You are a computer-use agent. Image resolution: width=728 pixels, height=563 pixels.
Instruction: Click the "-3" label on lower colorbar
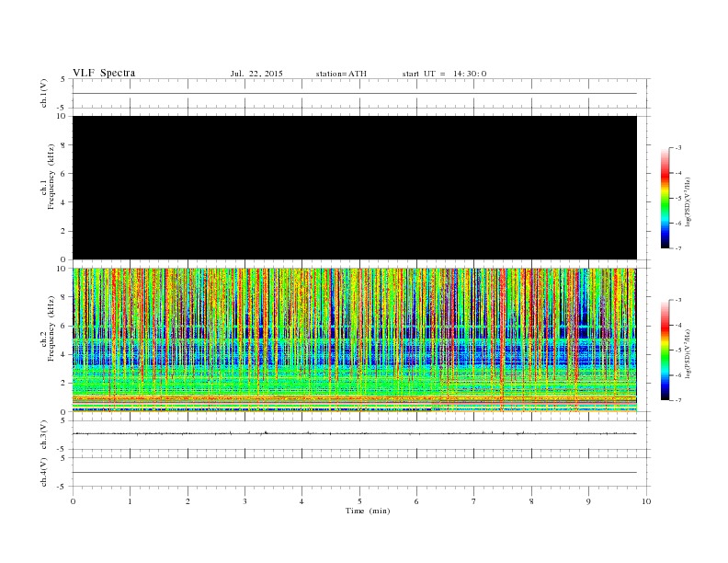tap(678, 300)
